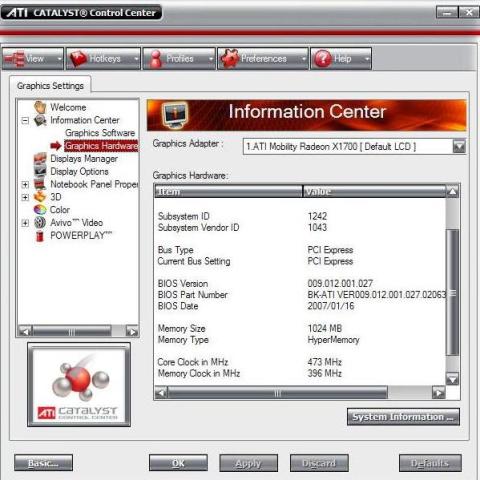Click the Notebook Panel Properties icon
This screenshot has width=480, height=480.
click(40, 184)
